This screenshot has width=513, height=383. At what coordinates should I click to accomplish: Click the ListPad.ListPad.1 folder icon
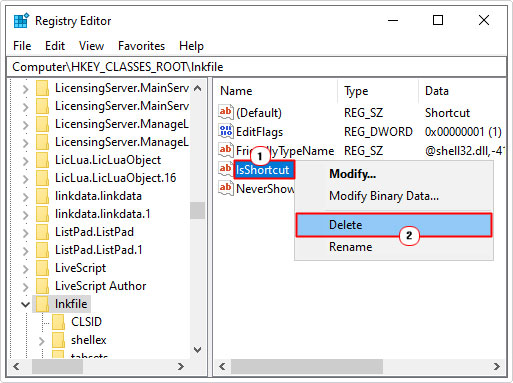coord(42,250)
